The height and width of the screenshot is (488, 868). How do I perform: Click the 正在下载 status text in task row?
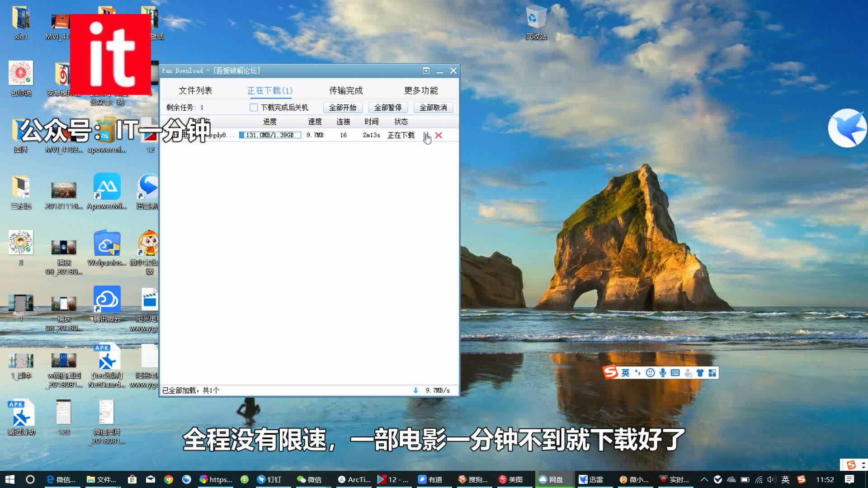(x=401, y=135)
